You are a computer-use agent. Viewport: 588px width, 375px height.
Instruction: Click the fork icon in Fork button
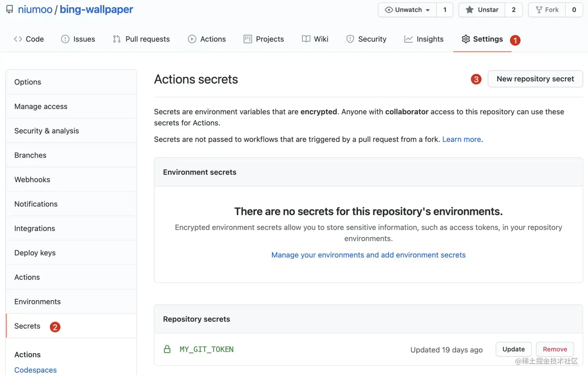click(x=539, y=10)
